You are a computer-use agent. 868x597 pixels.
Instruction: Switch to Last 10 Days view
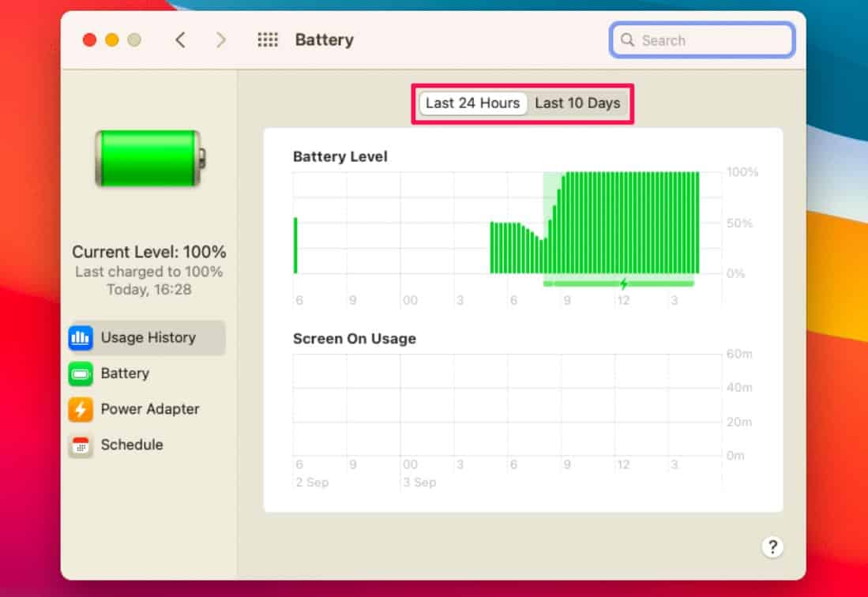pyautogui.click(x=577, y=103)
